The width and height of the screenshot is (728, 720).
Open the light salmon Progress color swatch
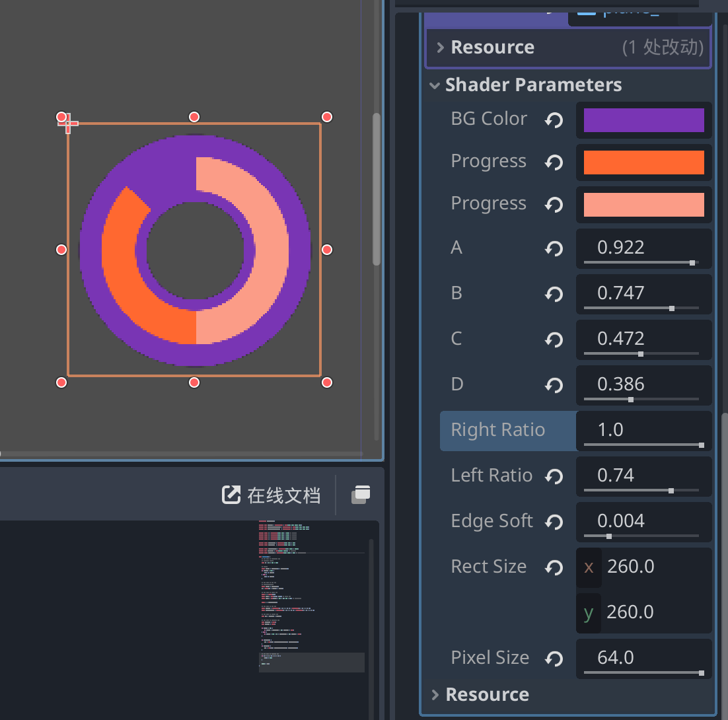pyautogui.click(x=643, y=205)
